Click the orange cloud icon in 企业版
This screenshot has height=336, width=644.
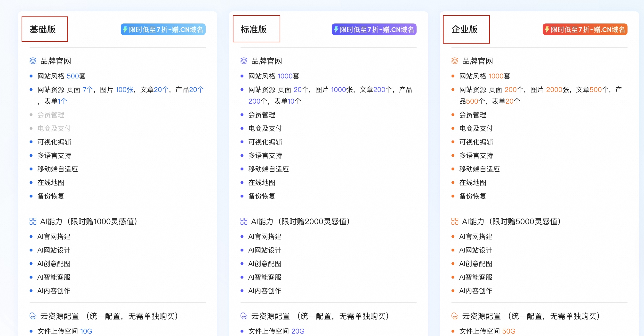[455, 316]
